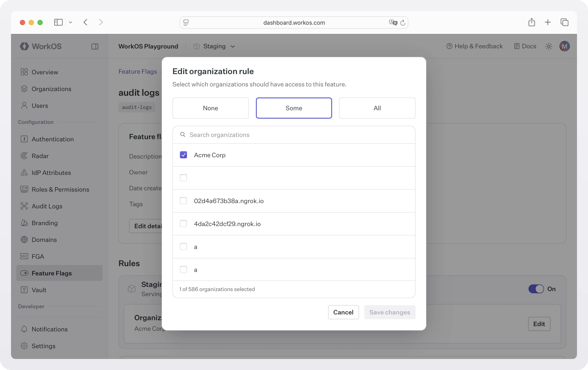The image size is (588, 370).
Task: Click the WorkOS Playground title
Action: pos(148,46)
